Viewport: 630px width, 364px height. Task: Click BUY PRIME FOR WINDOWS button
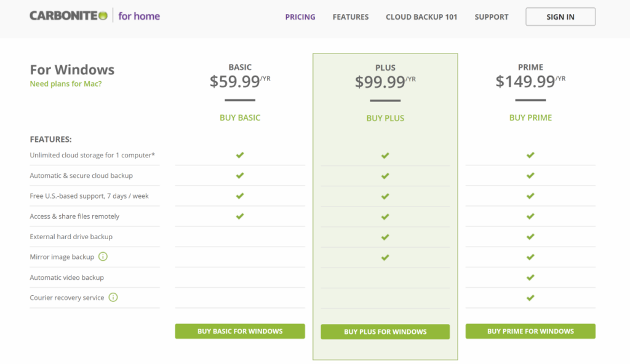(x=530, y=331)
